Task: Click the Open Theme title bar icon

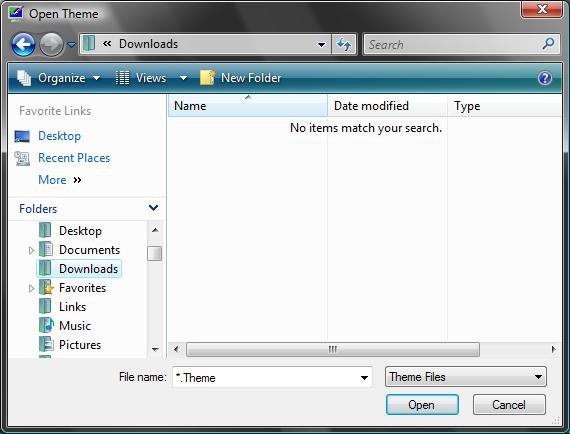Action: coord(16,13)
